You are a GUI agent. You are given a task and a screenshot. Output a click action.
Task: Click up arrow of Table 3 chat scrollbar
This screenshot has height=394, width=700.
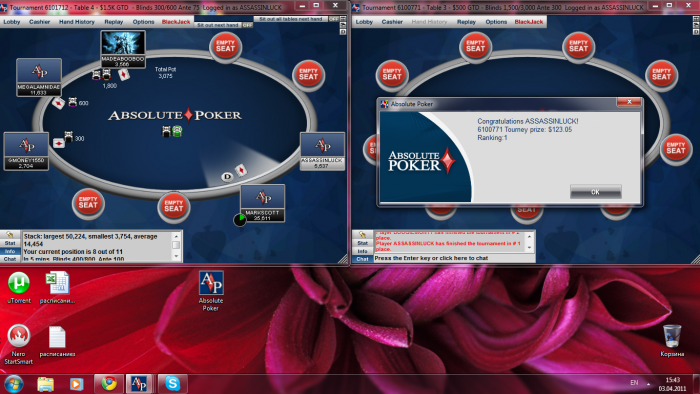click(529, 236)
